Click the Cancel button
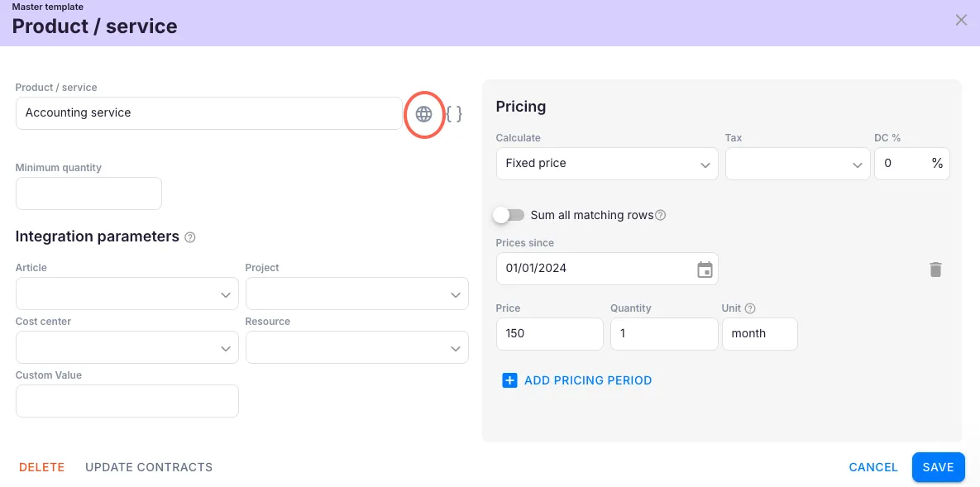Screen dimensions: 980x487 pyautogui.click(x=873, y=467)
